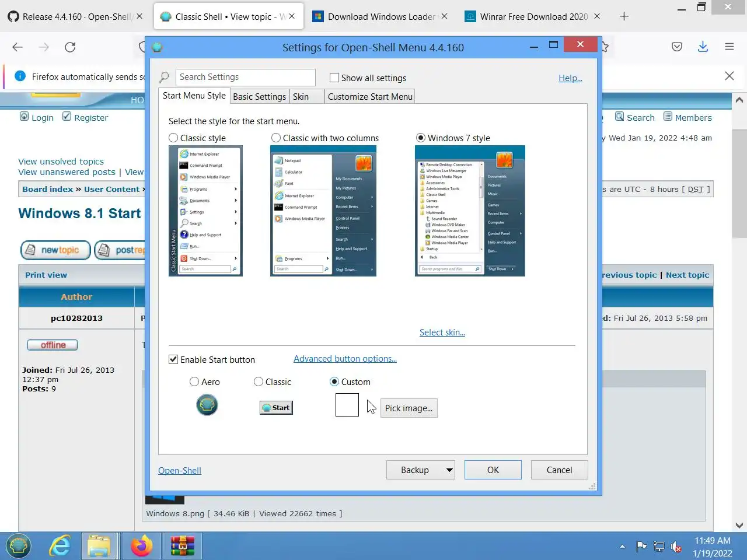Toggle Show all settings checkbox
Screen dimensions: 747x560
tap(334, 78)
